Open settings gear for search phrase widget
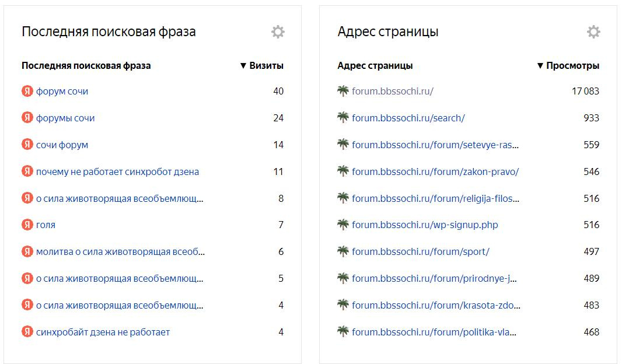The image size is (643, 364). pyautogui.click(x=278, y=32)
